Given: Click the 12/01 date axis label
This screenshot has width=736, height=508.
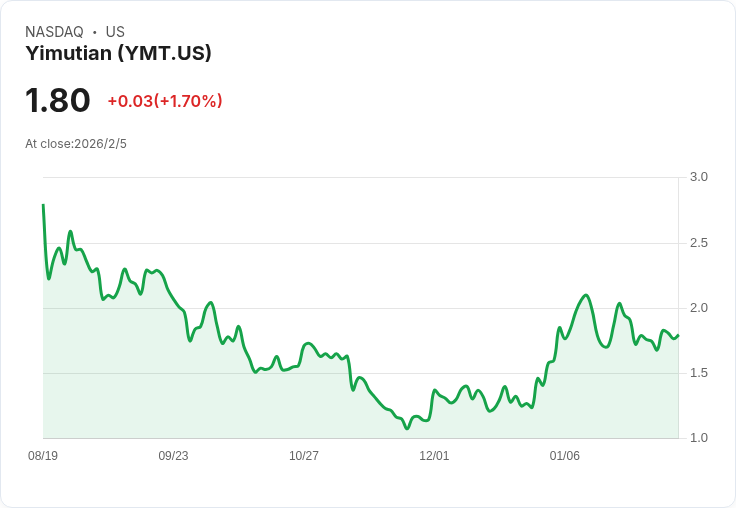Looking at the screenshot, I should (434, 455).
